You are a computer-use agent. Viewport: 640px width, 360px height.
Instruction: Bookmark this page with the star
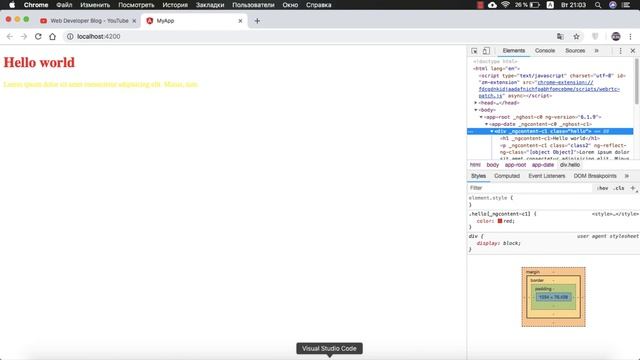tap(576, 37)
